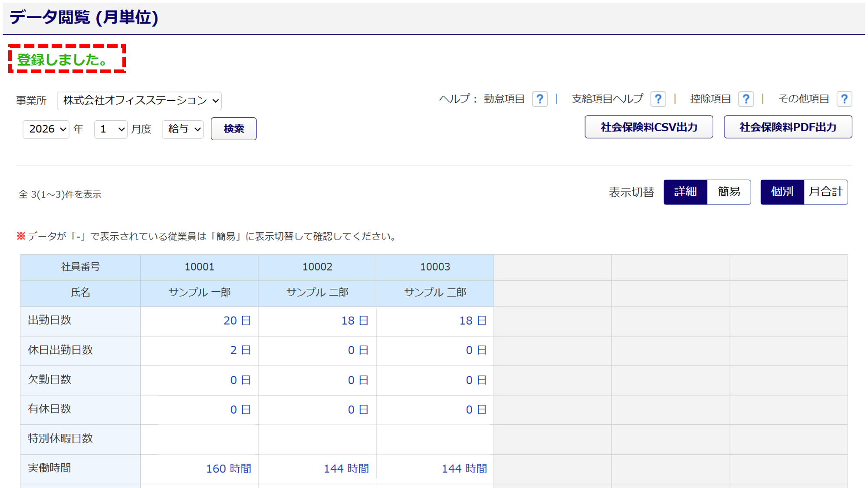
Task: Click 160 時間 working hours link
Action: (x=228, y=469)
